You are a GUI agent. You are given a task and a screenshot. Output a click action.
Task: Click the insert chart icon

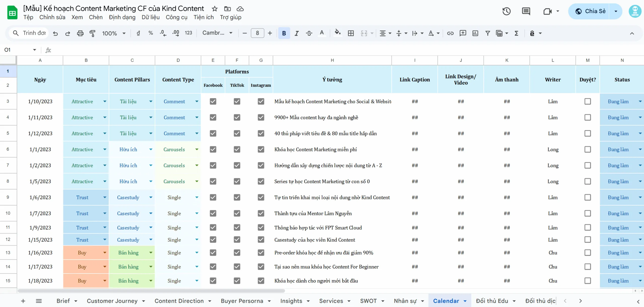[475, 33]
